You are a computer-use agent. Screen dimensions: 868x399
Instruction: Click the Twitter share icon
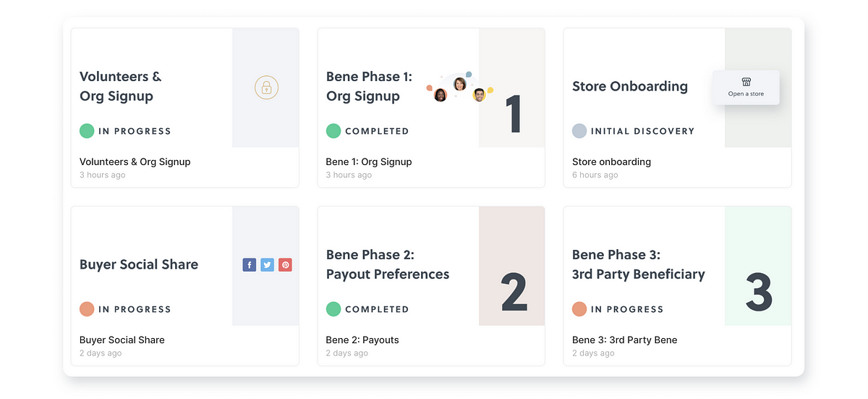coord(268,265)
